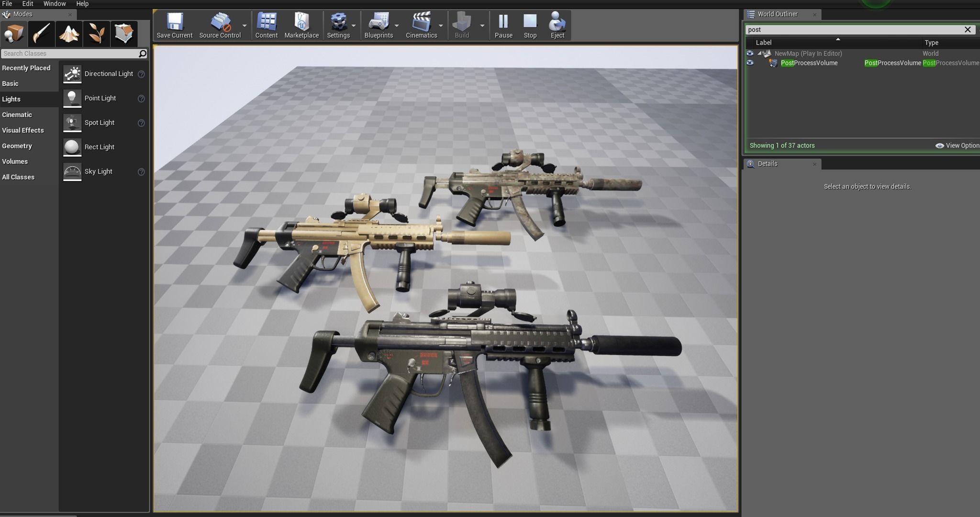Select the Paint mode brush icon
980x517 pixels.
pyautogui.click(x=42, y=34)
